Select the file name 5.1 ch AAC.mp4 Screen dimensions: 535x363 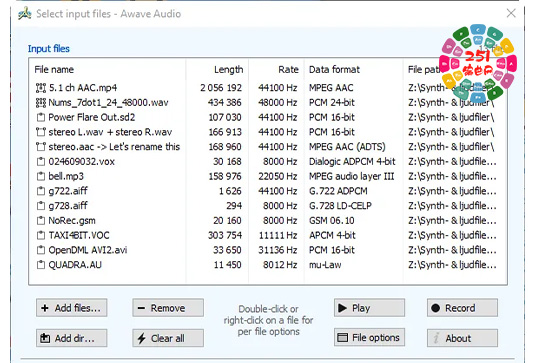point(83,88)
